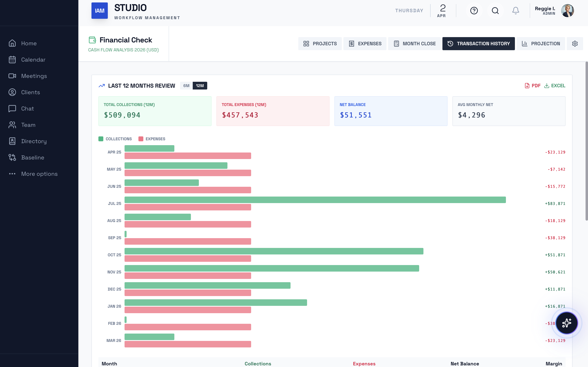Open the Projection tab
Viewport: 588px width, 367px height.
click(541, 44)
